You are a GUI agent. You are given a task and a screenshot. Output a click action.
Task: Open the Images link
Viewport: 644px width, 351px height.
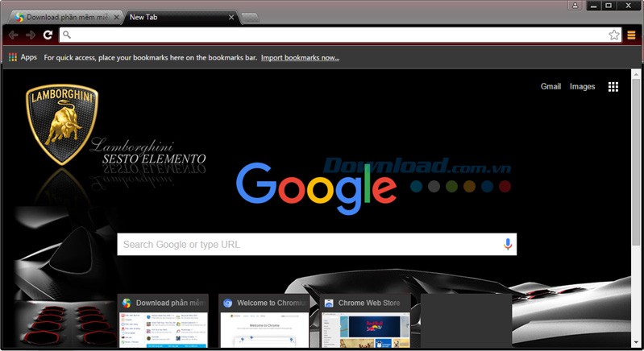coord(582,87)
